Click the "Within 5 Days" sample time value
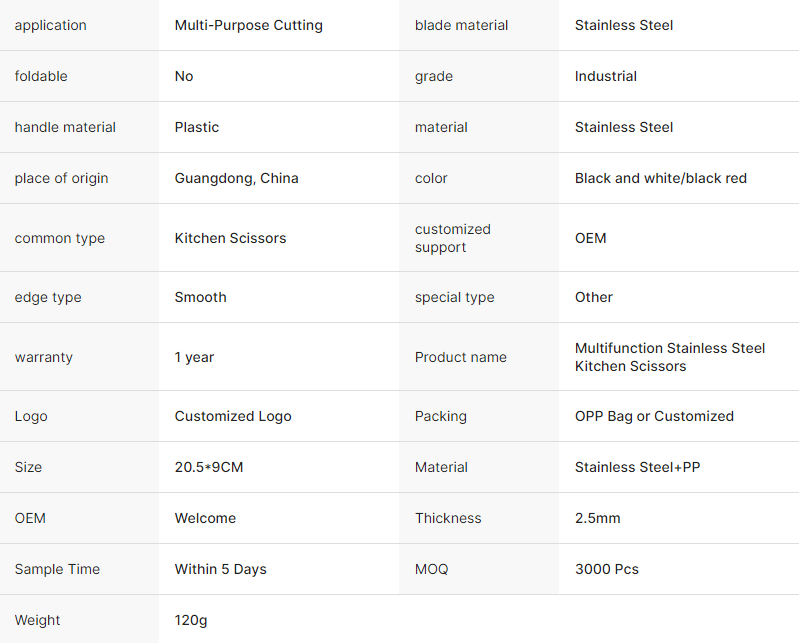This screenshot has width=799, height=643. [x=220, y=569]
